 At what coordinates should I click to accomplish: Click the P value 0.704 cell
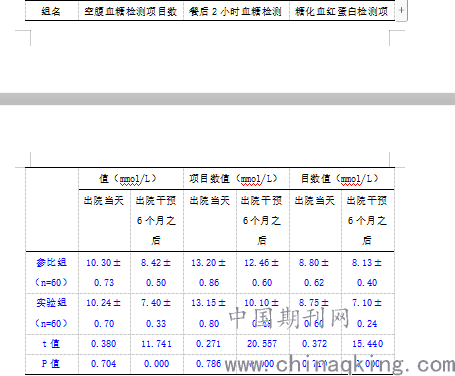pyautogui.click(x=104, y=364)
